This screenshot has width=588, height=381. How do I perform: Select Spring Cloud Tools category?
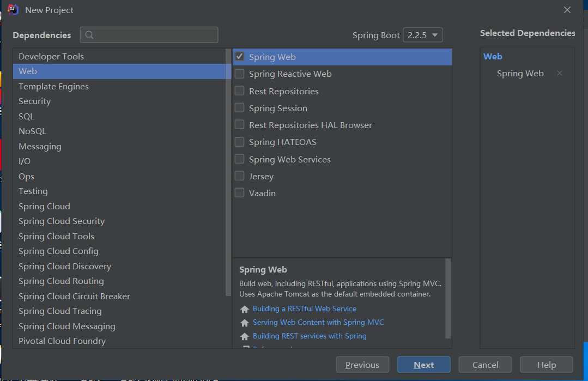click(119, 236)
